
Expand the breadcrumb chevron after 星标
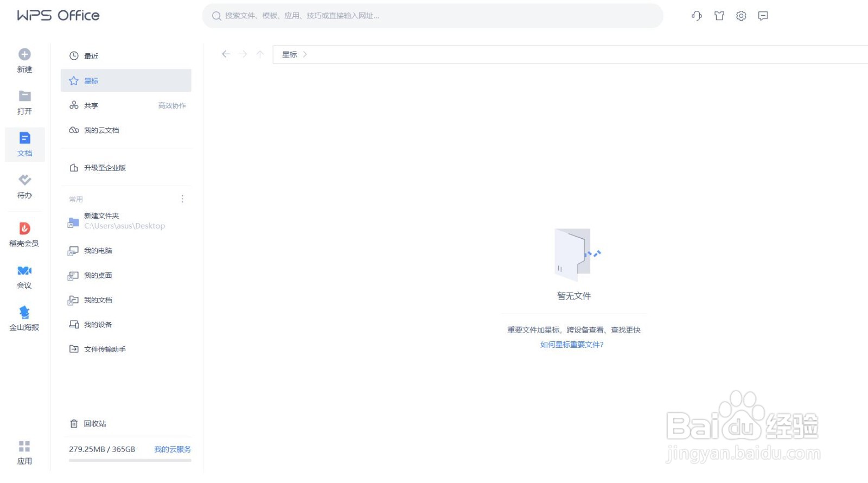point(305,54)
